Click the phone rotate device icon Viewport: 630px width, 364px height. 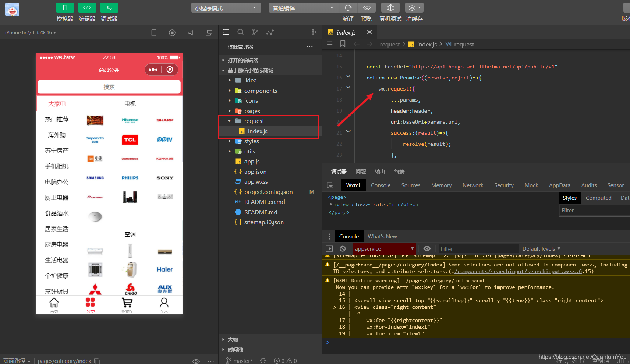point(154,33)
